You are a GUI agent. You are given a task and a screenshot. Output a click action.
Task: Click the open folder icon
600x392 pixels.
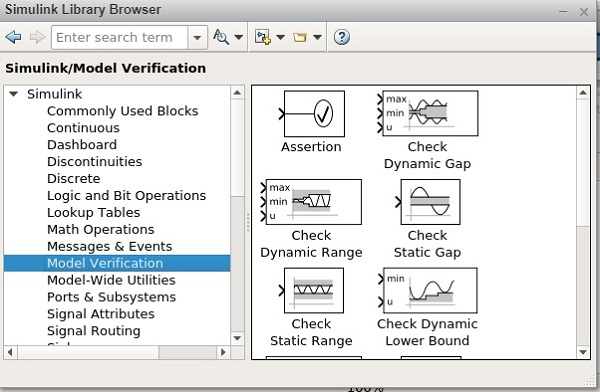300,37
